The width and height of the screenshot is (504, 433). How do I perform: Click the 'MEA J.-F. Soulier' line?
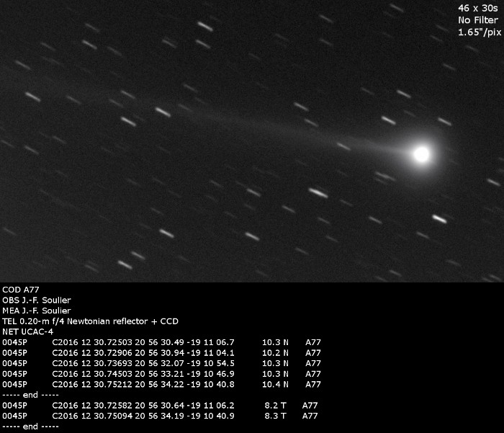36,311
